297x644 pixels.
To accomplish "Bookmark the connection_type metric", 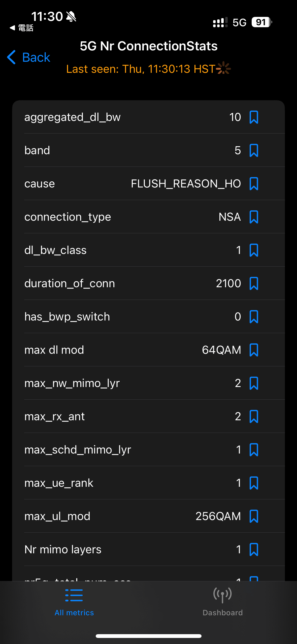I will pyautogui.click(x=254, y=217).
